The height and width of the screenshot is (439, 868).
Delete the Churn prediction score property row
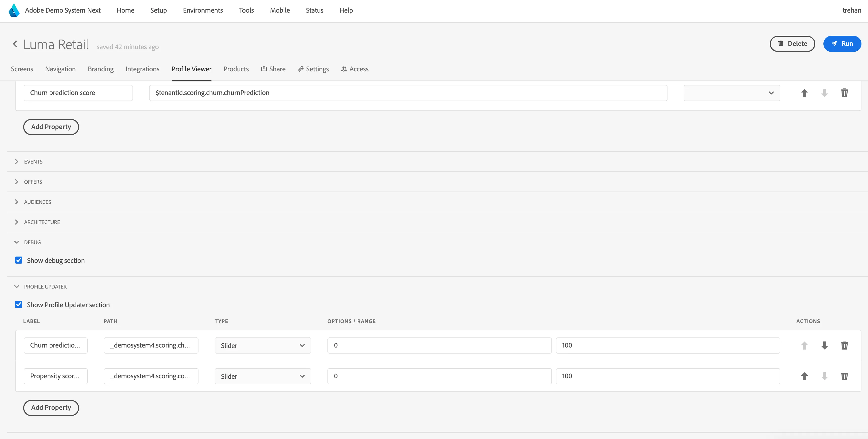click(844, 93)
